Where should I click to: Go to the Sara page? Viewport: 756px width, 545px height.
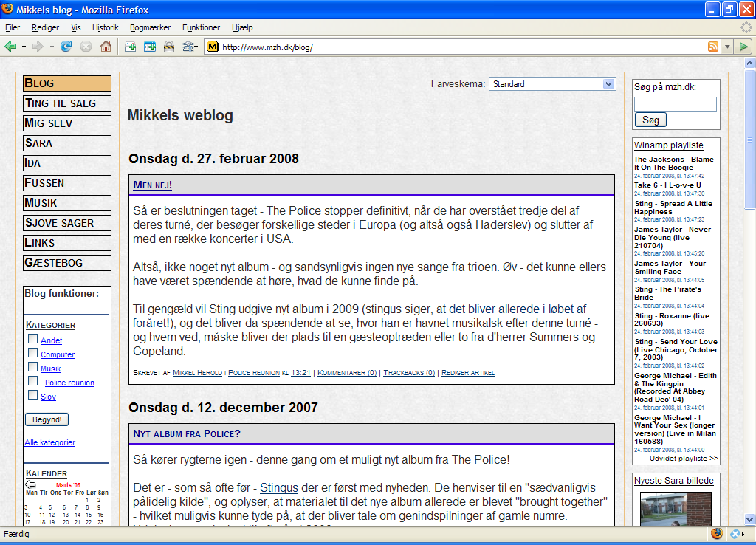(x=67, y=143)
